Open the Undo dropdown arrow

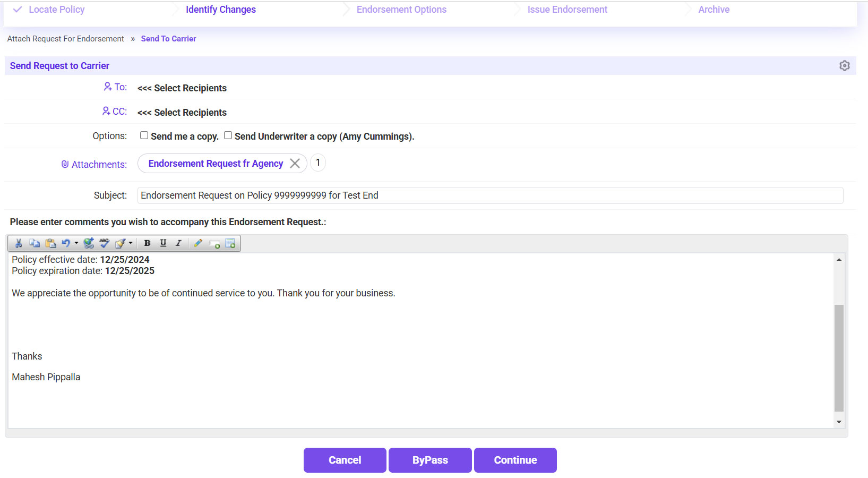click(x=76, y=243)
